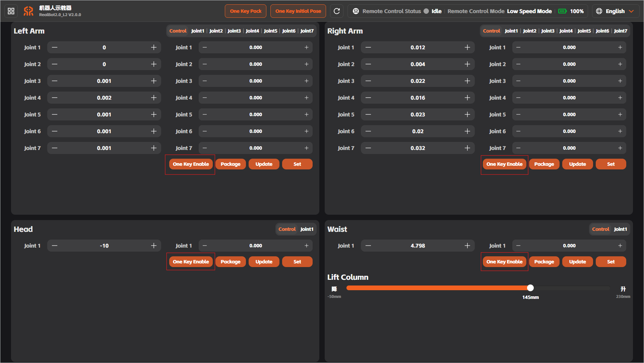The image size is (644, 363).
Task: Click Waist Set button
Action: point(611,262)
